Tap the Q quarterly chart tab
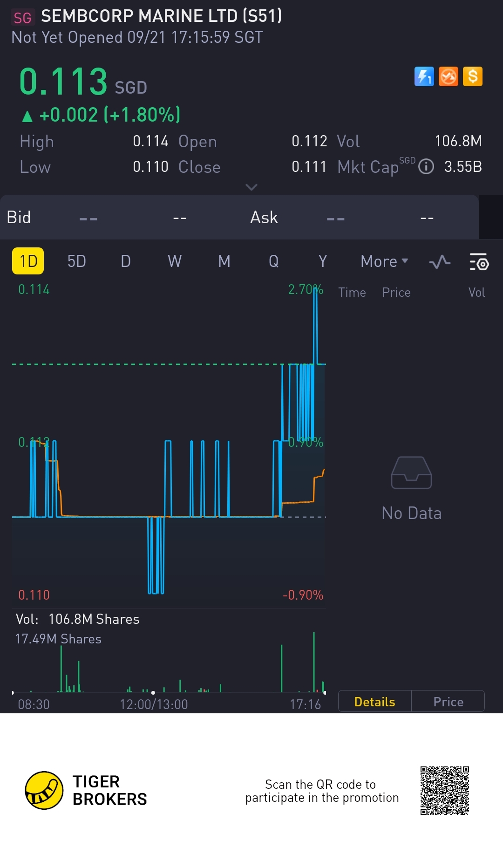This screenshot has width=503, height=868. 273,261
